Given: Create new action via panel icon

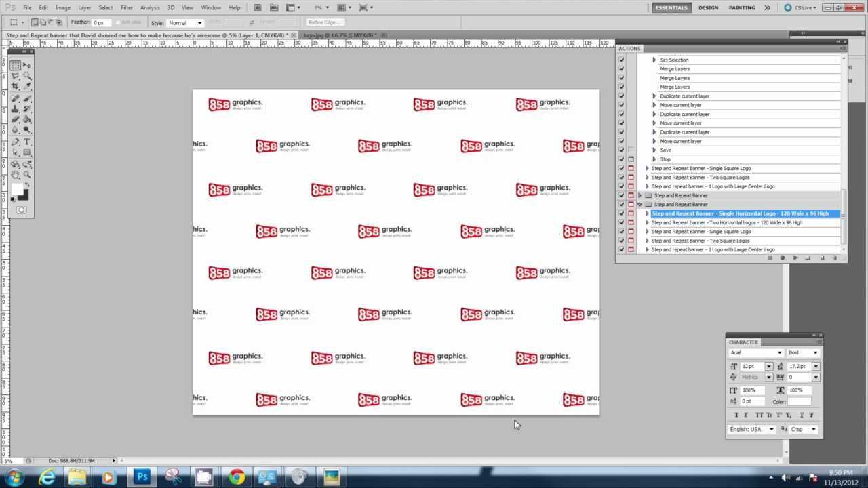Looking at the screenshot, I should coord(821,258).
